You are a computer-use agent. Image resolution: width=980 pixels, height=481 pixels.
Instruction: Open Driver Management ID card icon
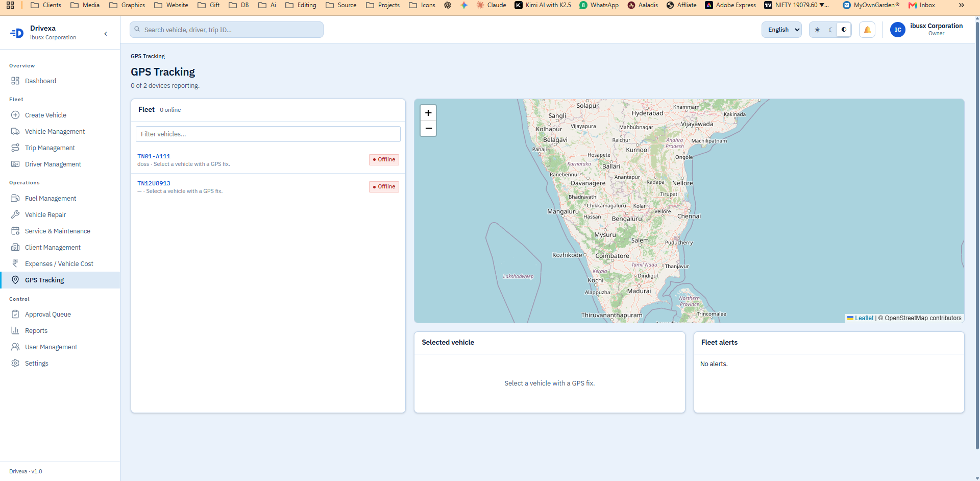click(15, 164)
